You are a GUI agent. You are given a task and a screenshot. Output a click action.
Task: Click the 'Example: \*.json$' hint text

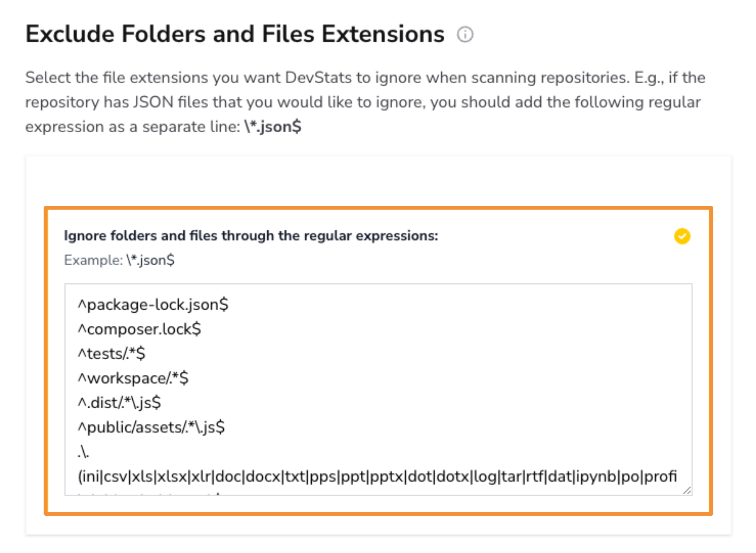coord(119,260)
